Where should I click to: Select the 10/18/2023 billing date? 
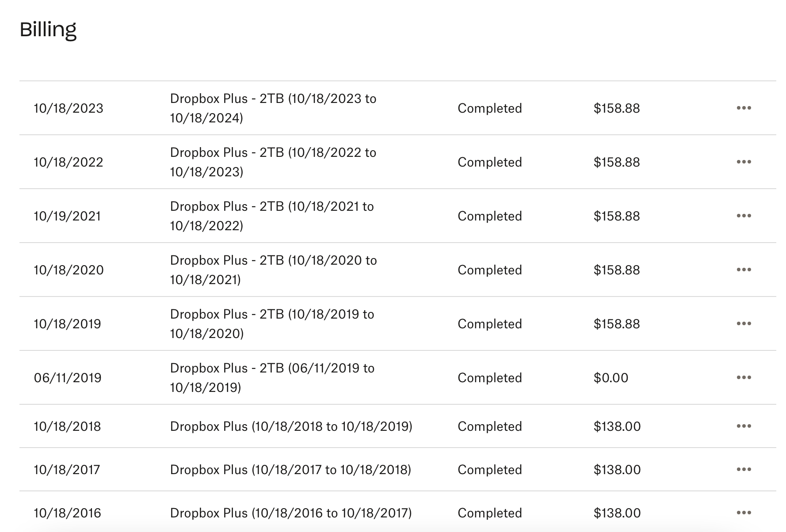pos(69,108)
